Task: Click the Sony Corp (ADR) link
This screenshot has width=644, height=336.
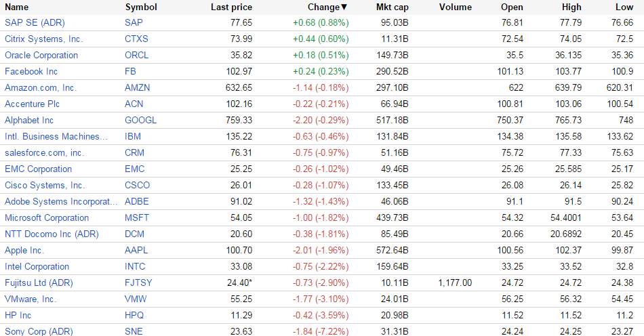Action: (39, 331)
